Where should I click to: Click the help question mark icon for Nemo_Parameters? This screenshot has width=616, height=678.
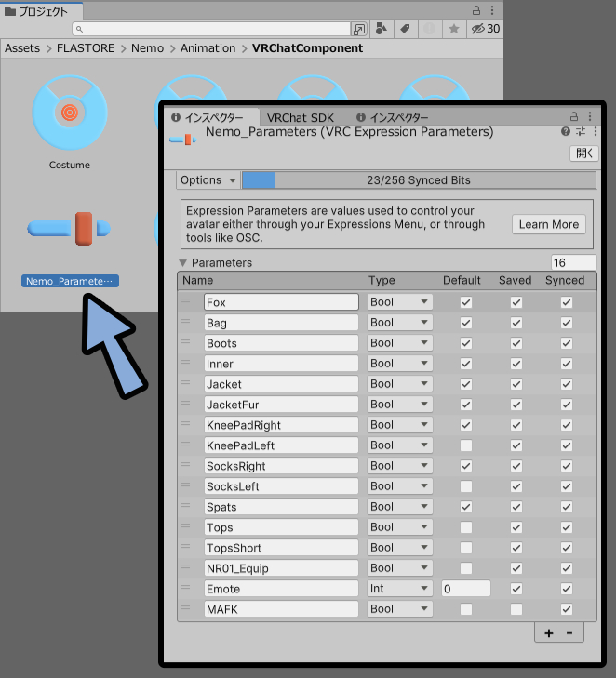(566, 131)
